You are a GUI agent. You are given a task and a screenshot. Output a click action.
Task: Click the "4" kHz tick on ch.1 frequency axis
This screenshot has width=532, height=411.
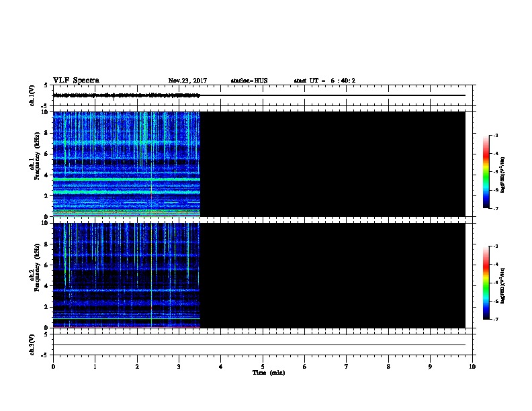click(46, 175)
